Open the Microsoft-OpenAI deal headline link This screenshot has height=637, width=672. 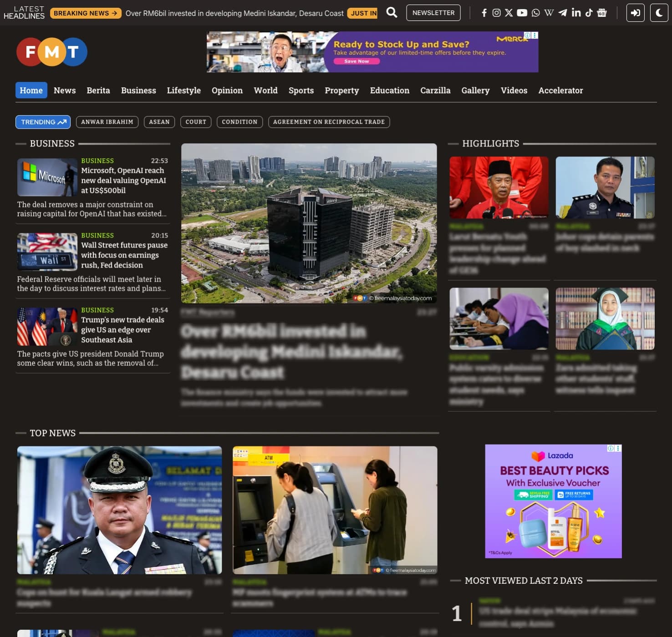[x=124, y=181]
